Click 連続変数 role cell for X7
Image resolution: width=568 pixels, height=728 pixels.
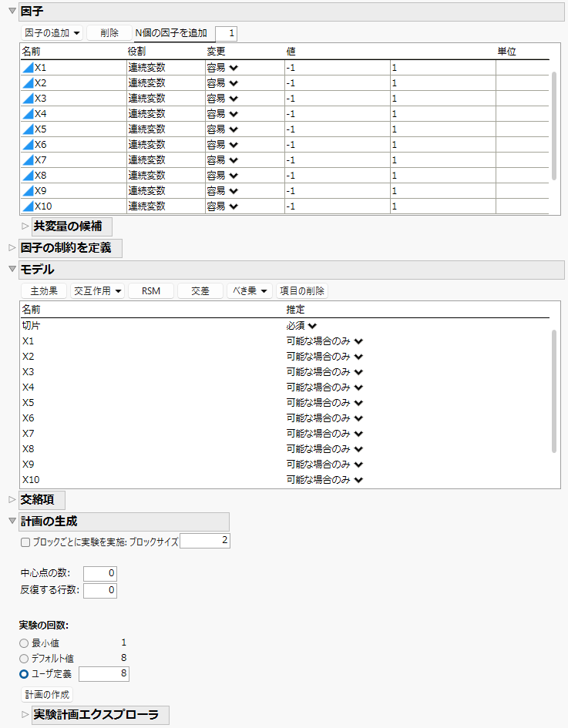click(x=166, y=159)
